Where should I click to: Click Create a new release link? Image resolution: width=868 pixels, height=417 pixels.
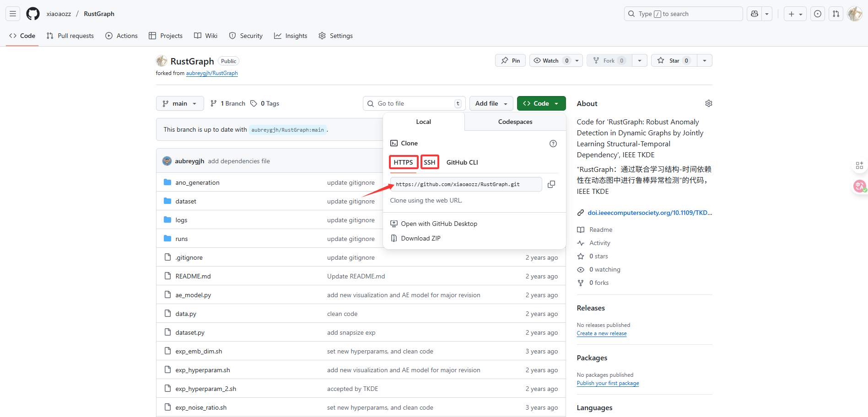tap(602, 333)
